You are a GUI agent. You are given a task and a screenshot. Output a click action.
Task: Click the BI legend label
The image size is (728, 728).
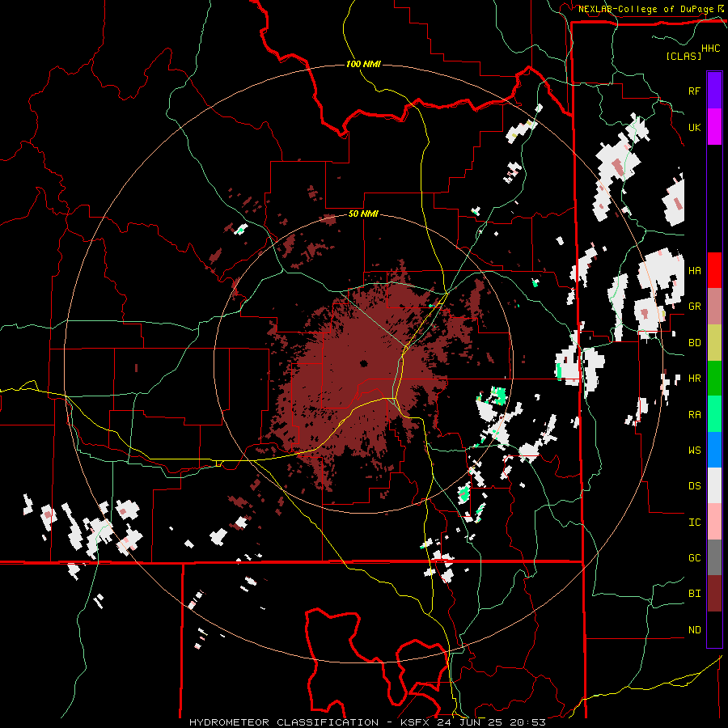coord(694,594)
